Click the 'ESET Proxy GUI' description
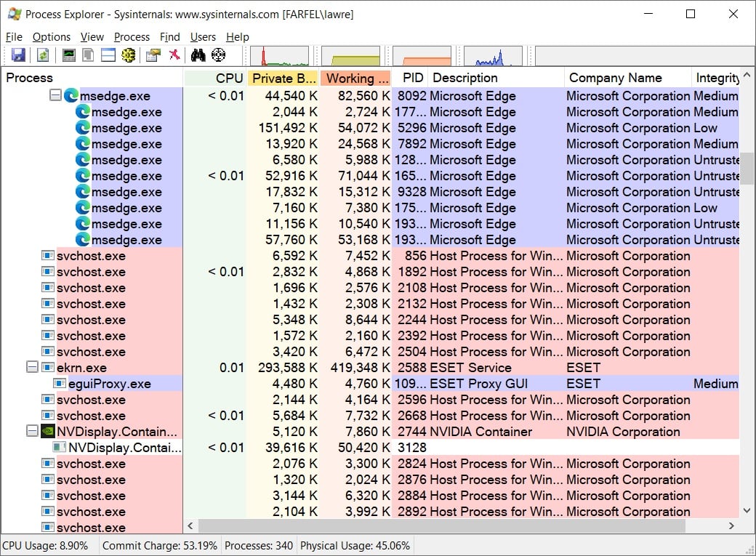The image size is (756, 556). pyautogui.click(x=479, y=383)
